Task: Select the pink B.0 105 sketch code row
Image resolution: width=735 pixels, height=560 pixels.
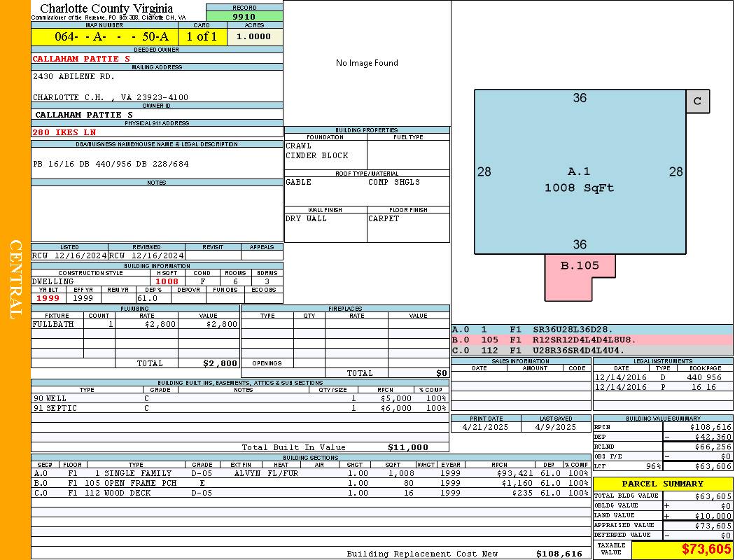Action: coord(591,340)
